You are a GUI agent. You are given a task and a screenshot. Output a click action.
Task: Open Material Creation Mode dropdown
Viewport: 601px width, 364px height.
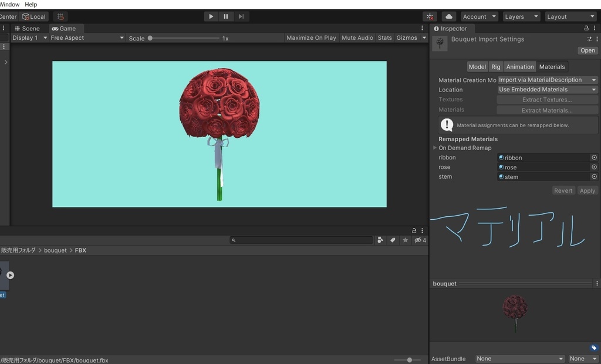[x=547, y=80]
